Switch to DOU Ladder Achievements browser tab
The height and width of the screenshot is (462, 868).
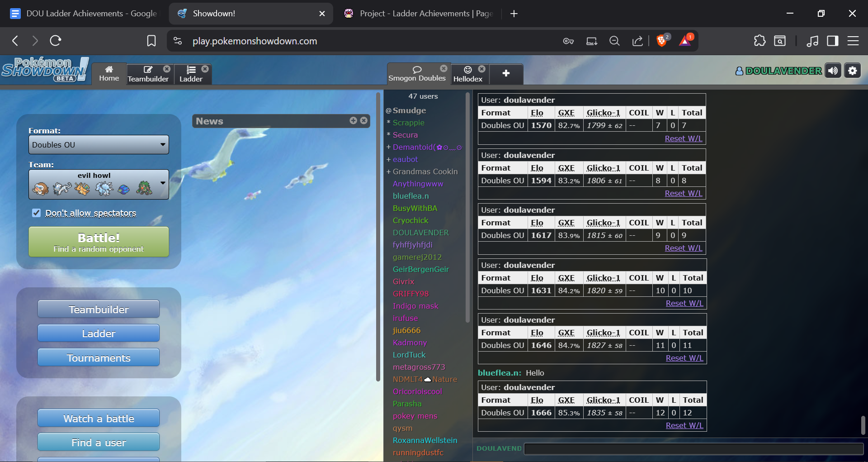point(84,14)
